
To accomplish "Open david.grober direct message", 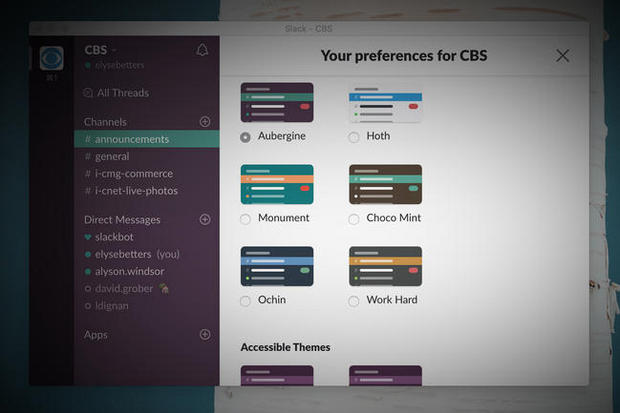I will (147, 289).
